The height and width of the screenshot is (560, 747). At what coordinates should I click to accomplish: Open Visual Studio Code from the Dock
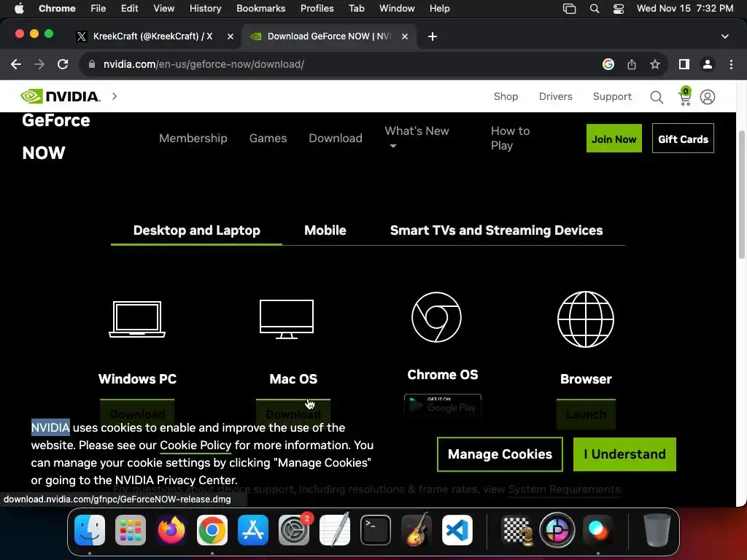457,530
